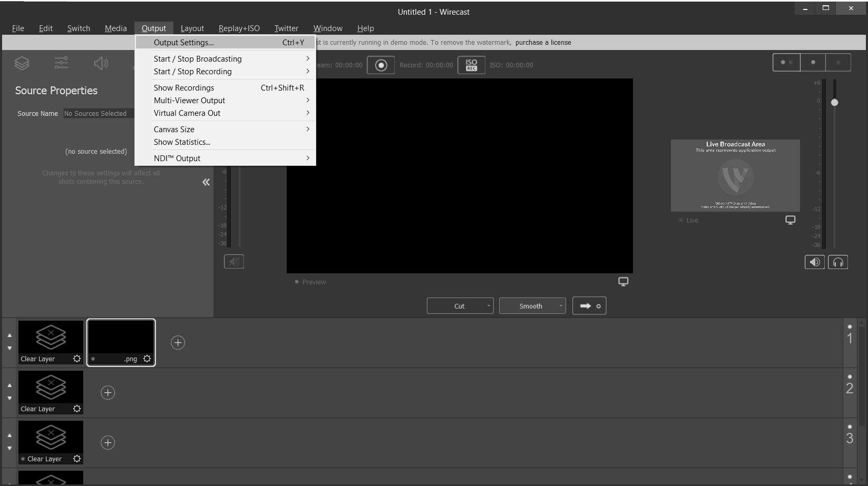This screenshot has width=868, height=486.
Task: Collapse the Source Properties panel with double-chevron
Action: pyautogui.click(x=206, y=182)
